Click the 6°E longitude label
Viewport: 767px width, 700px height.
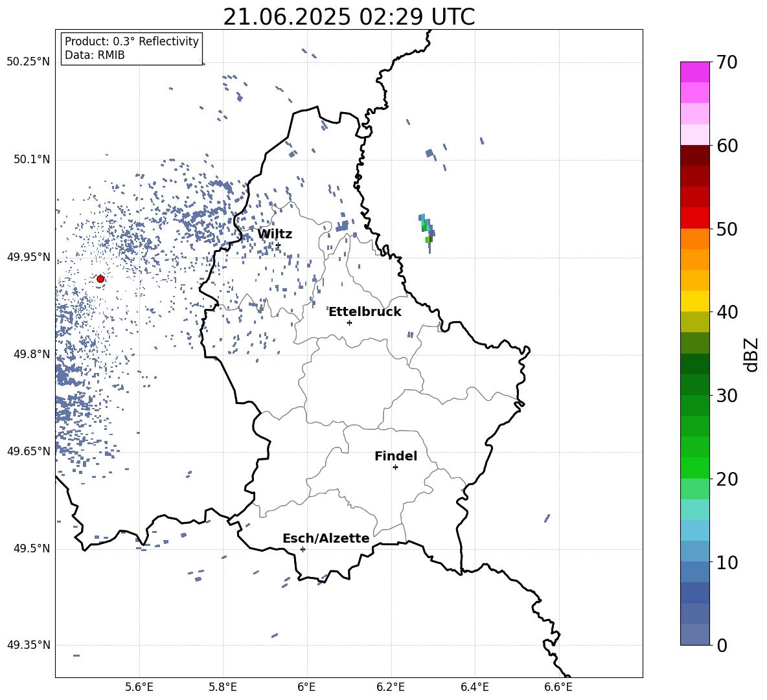point(306,687)
